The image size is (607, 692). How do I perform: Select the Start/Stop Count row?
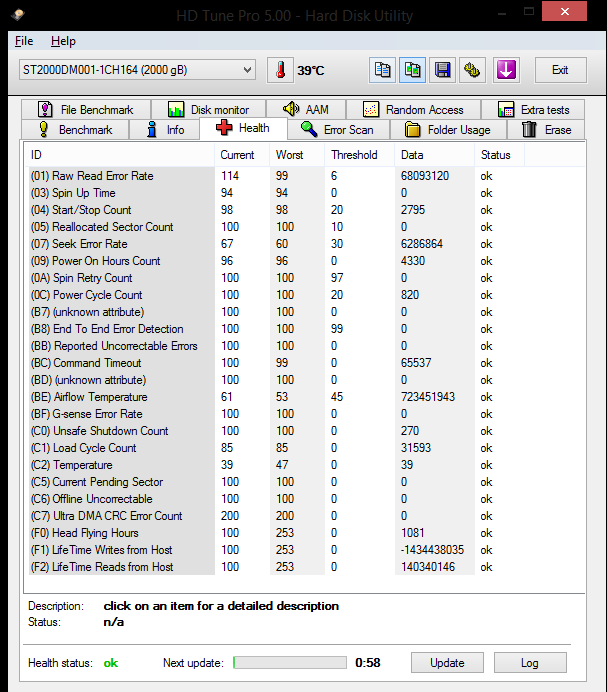click(x=276, y=210)
